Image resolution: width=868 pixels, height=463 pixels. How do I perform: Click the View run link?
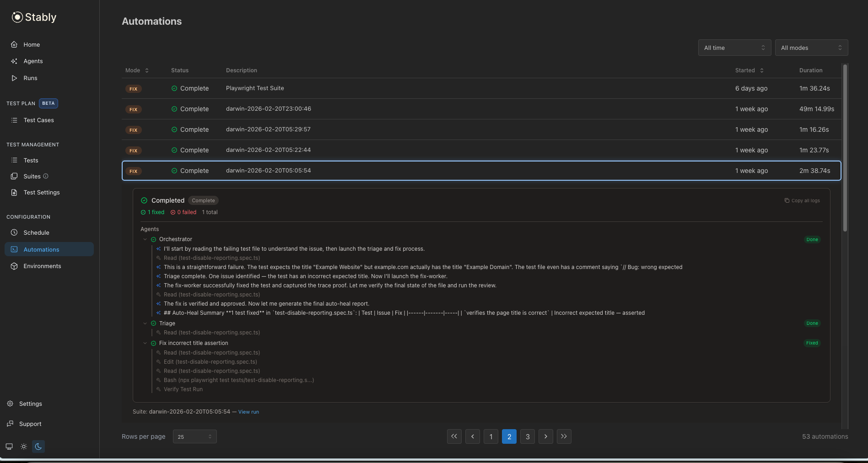click(248, 412)
